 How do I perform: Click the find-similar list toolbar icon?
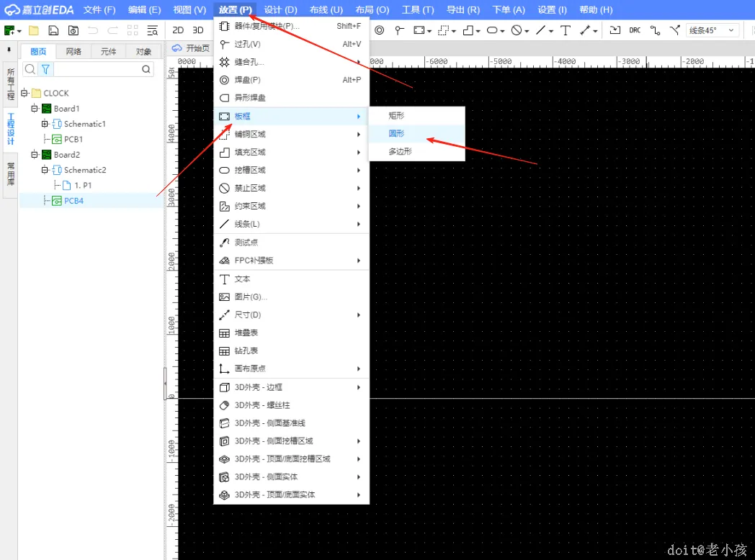tap(152, 30)
